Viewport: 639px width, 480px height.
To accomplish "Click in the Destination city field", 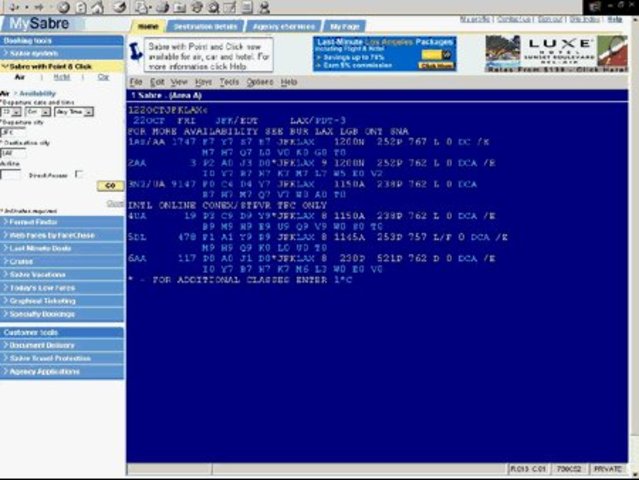I will tap(13, 153).
